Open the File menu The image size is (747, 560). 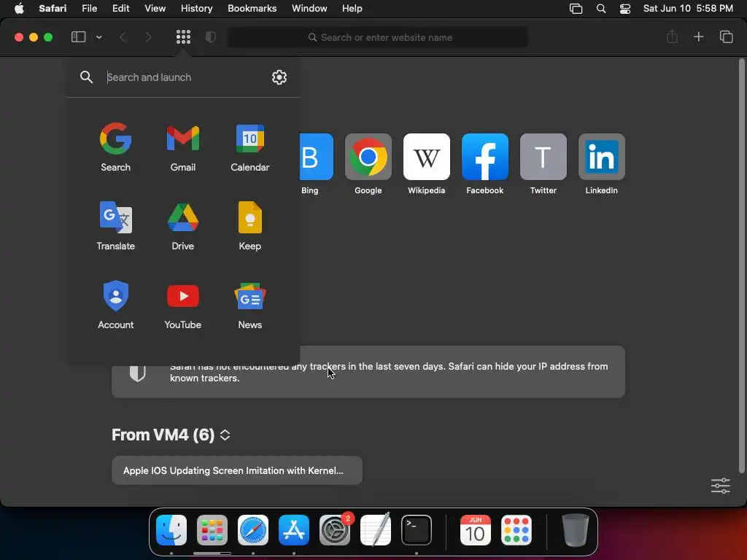tap(89, 9)
